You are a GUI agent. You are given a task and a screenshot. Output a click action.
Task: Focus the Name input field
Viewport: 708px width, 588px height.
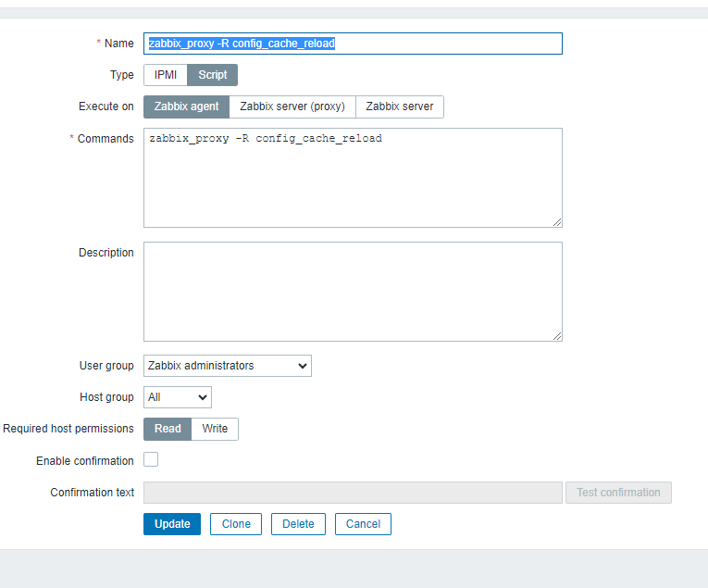click(353, 44)
